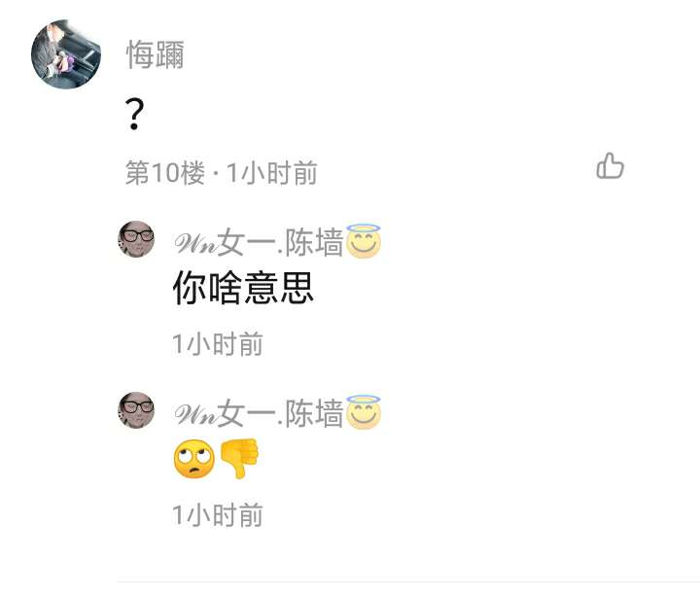Open first reply's glasses avatar
The width and height of the screenshot is (700, 595).
pos(136,239)
